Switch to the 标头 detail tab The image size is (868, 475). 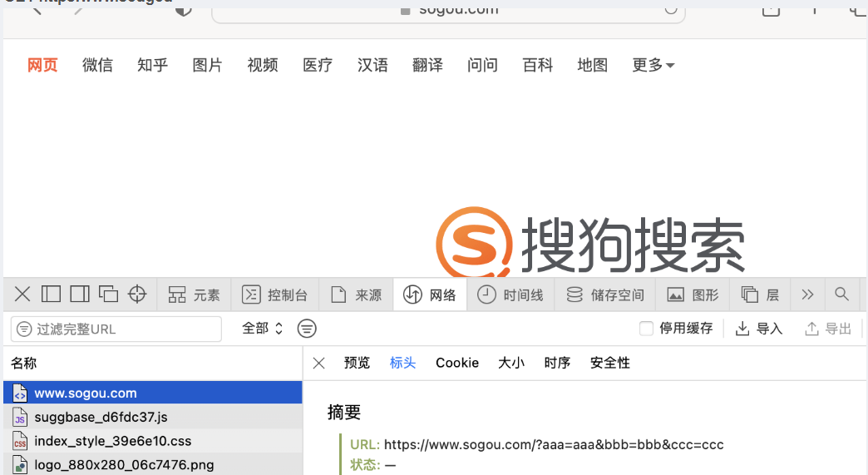402,363
